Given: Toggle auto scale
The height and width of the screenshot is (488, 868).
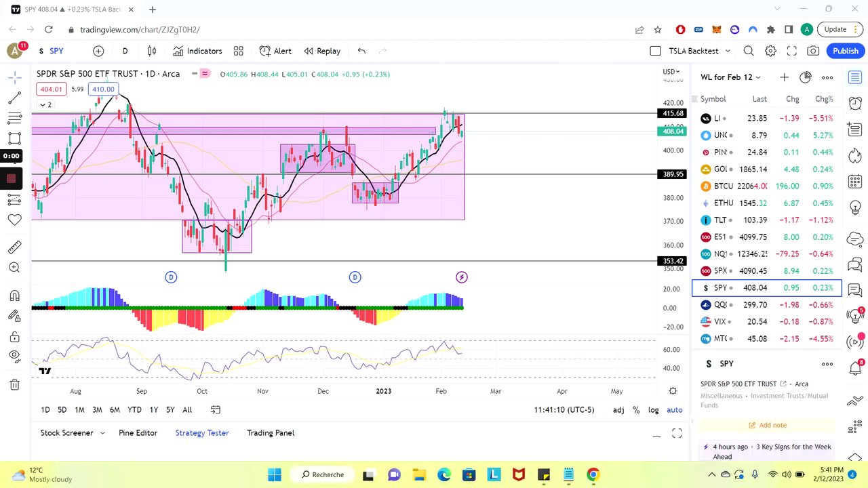Looking at the screenshot, I should [x=675, y=409].
